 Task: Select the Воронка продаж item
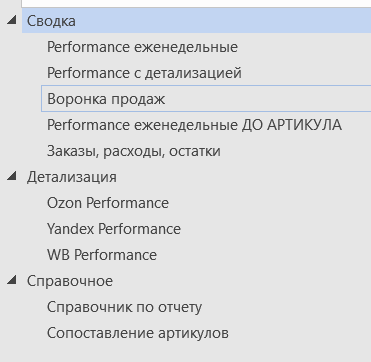click(x=206, y=98)
